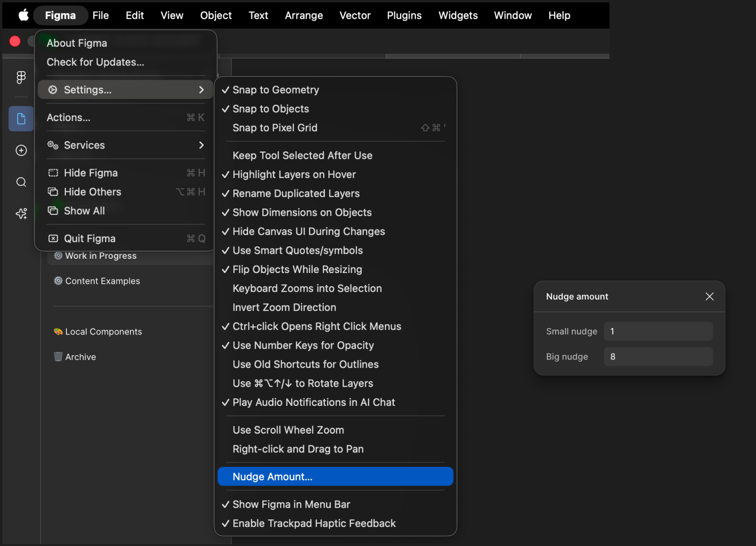Open the Plugins menu

pyautogui.click(x=404, y=15)
